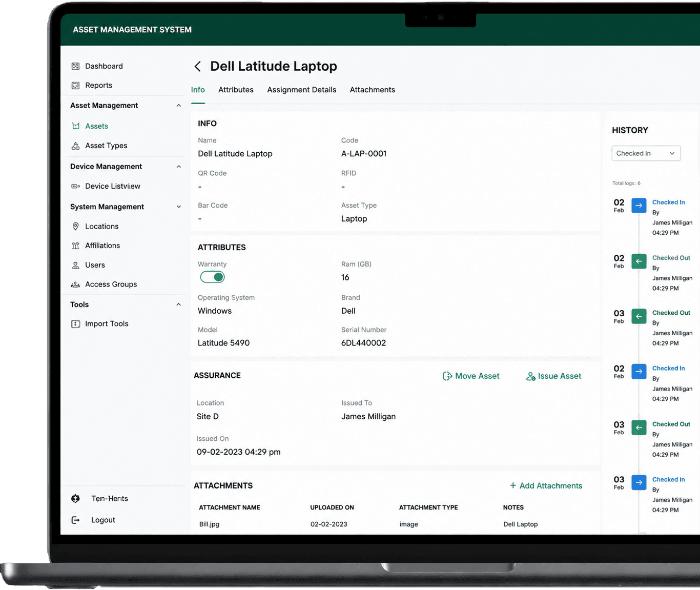This screenshot has width=700, height=590.
Task: Click the Total logs: 6 text
Action: (x=626, y=183)
